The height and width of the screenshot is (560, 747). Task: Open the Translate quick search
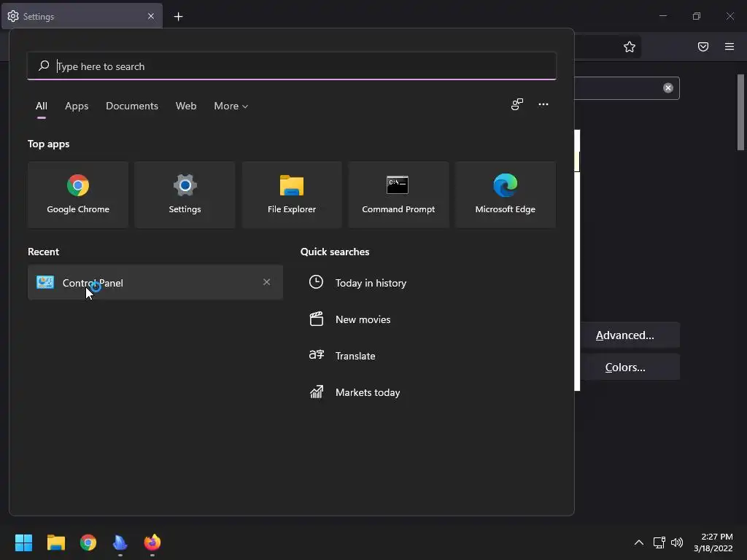click(342, 356)
